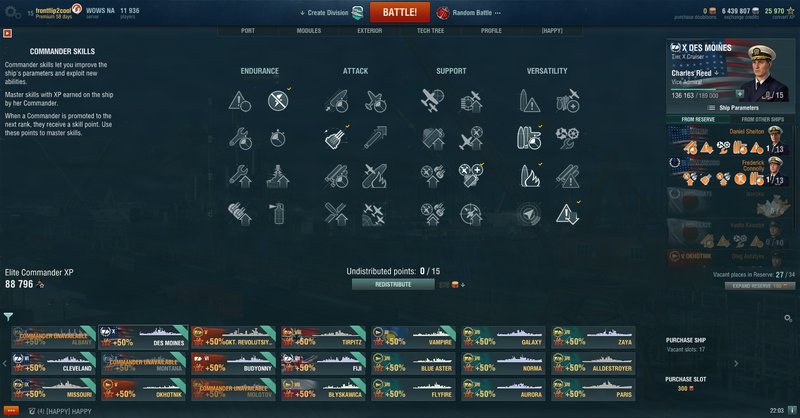Click the Redistribute points button
The width and height of the screenshot is (800, 418).
coord(393,284)
